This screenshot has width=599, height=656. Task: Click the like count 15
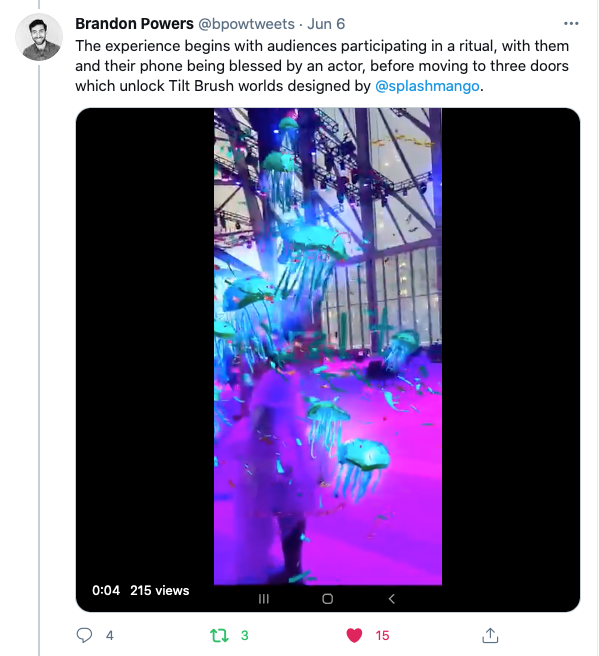[x=382, y=636]
